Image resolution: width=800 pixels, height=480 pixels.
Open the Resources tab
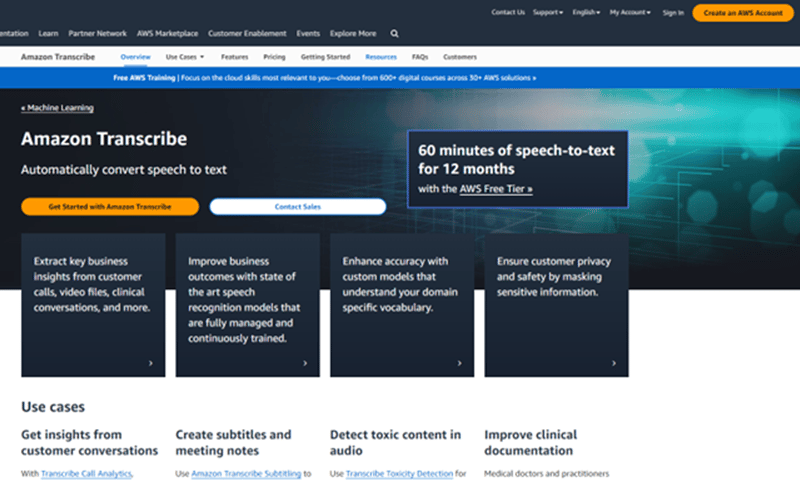coord(381,57)
